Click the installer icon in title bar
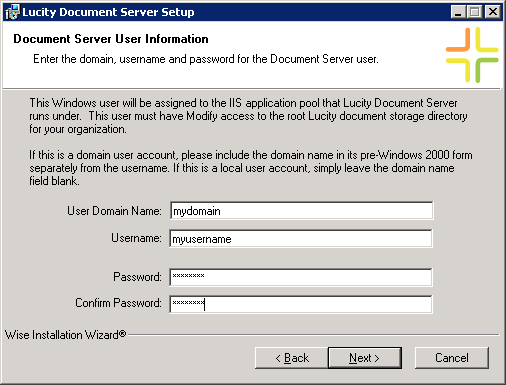 coord(13,12)
